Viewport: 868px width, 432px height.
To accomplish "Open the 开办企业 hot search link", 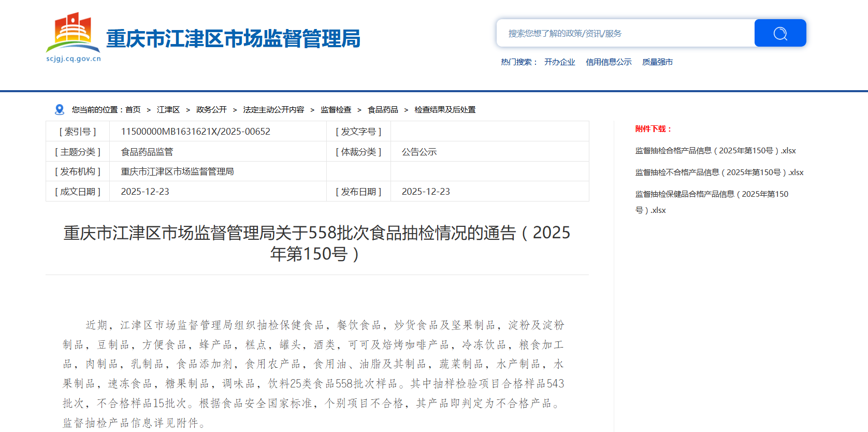I will 559,62.
